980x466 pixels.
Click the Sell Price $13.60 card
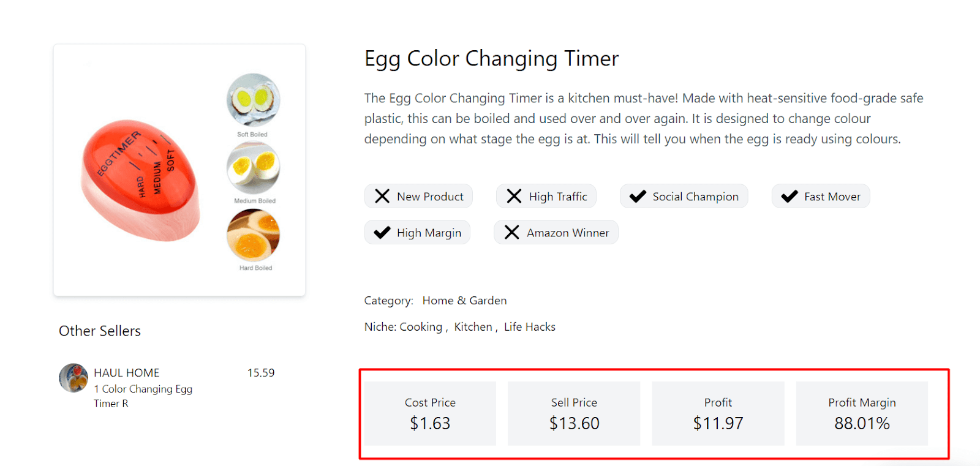(x=574, y=413)
